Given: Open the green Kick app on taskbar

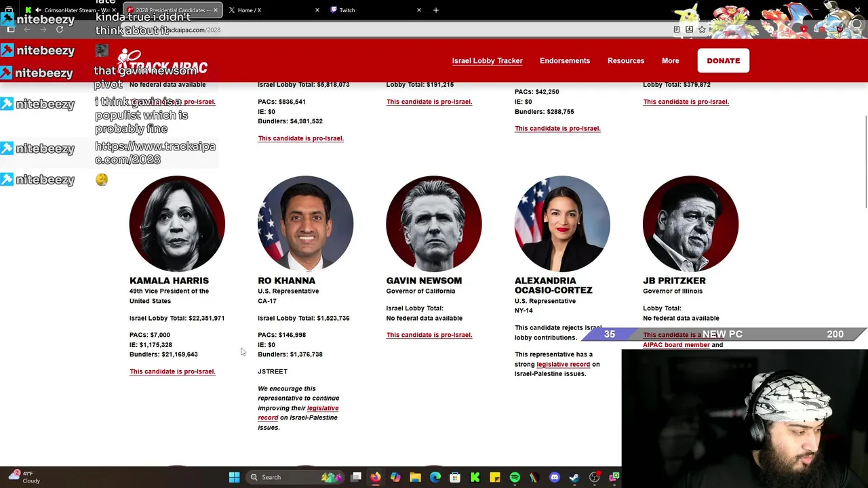Looking at the screenshot, I should tap(475, 477).
